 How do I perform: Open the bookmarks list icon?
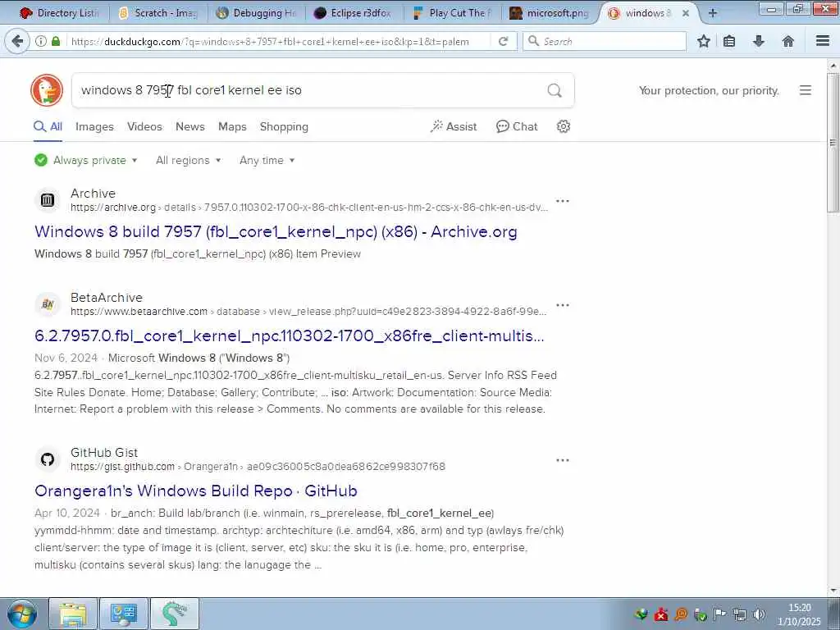729,41
